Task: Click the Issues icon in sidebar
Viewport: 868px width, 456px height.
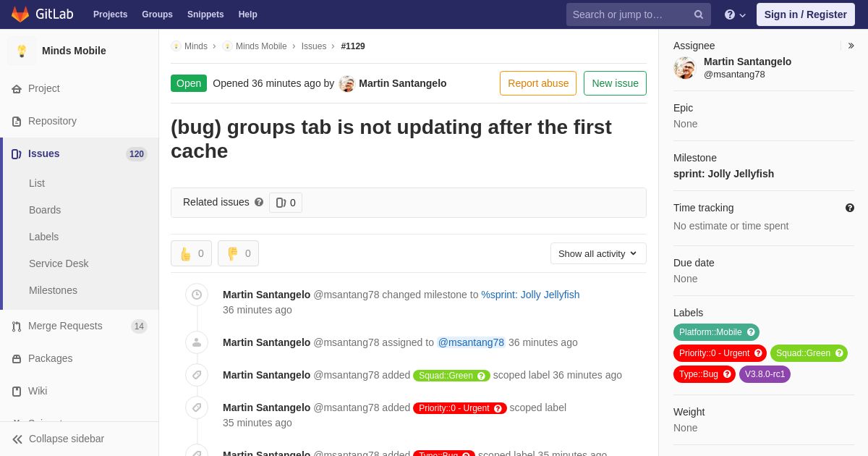Action: (17, 154)
